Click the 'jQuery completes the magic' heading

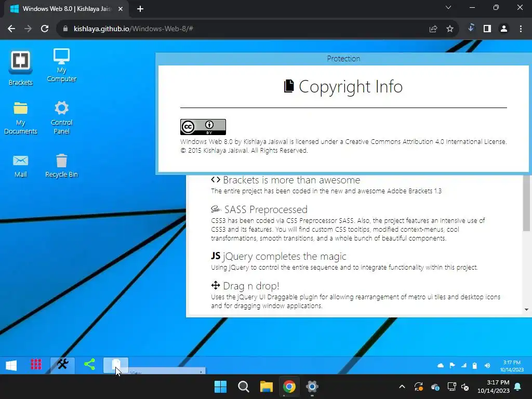pos(278,256)
